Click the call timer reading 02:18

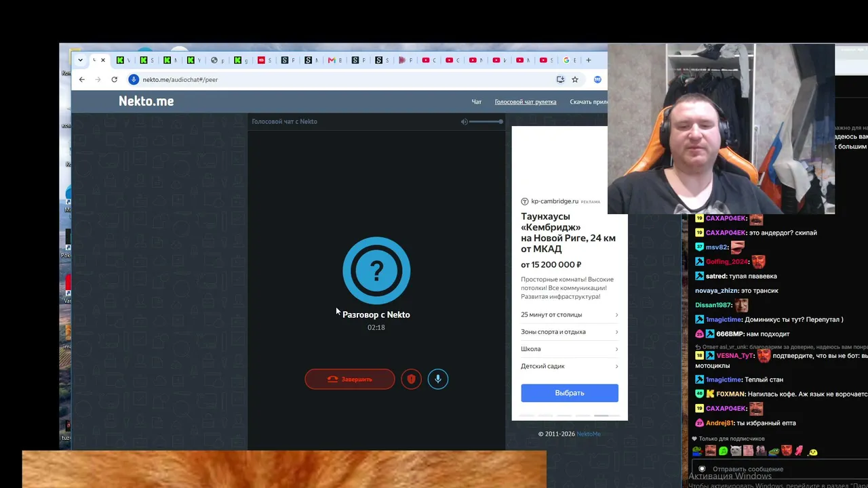click(x=376, y=327)
